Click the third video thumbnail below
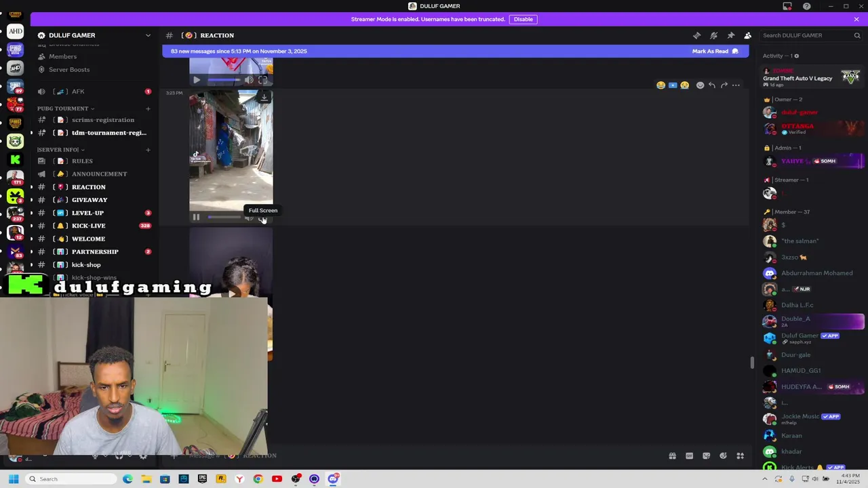868x488 pixels. pyautogui.click(x=231, y=293)
